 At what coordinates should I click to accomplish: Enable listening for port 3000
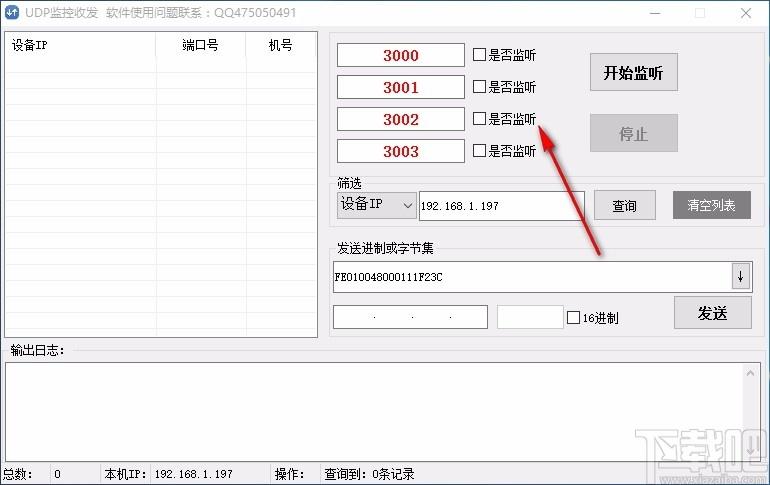(x=479, y=54)
